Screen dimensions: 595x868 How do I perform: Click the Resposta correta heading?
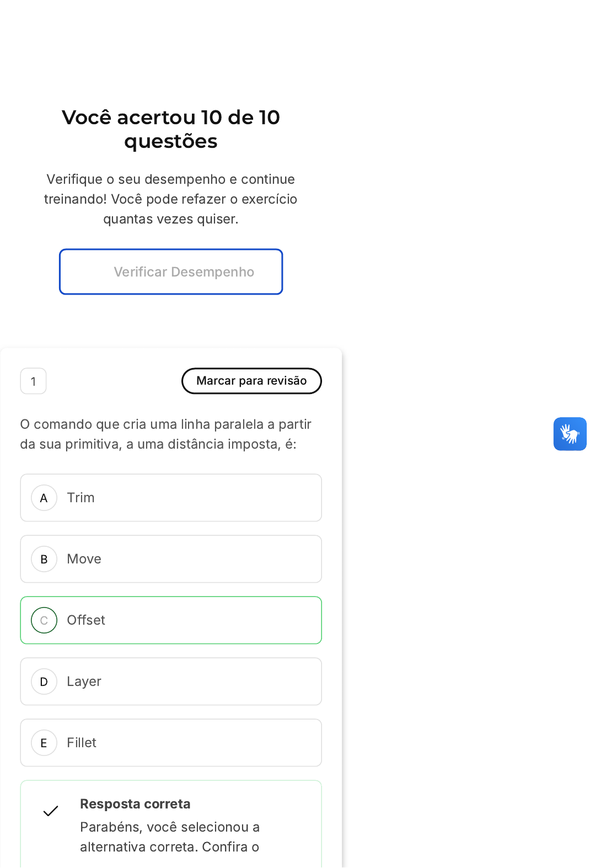pyautogui.click(x=135, y=804)
